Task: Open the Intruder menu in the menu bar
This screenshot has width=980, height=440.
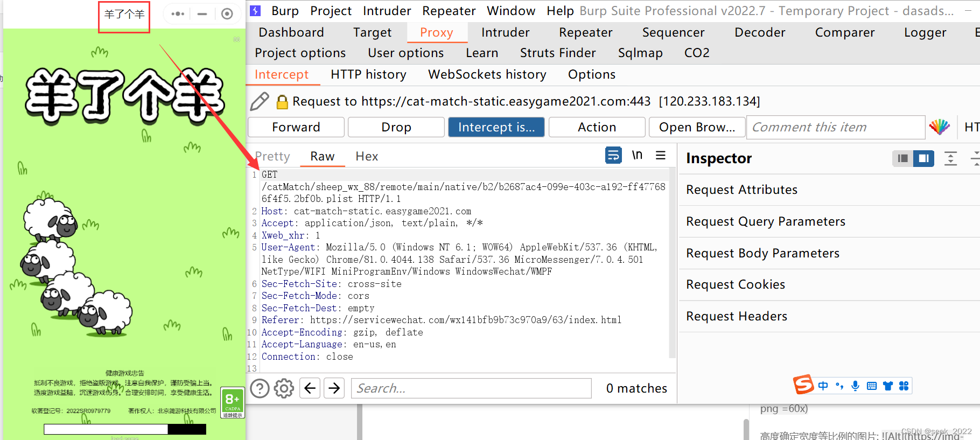Action: (387, 11)
